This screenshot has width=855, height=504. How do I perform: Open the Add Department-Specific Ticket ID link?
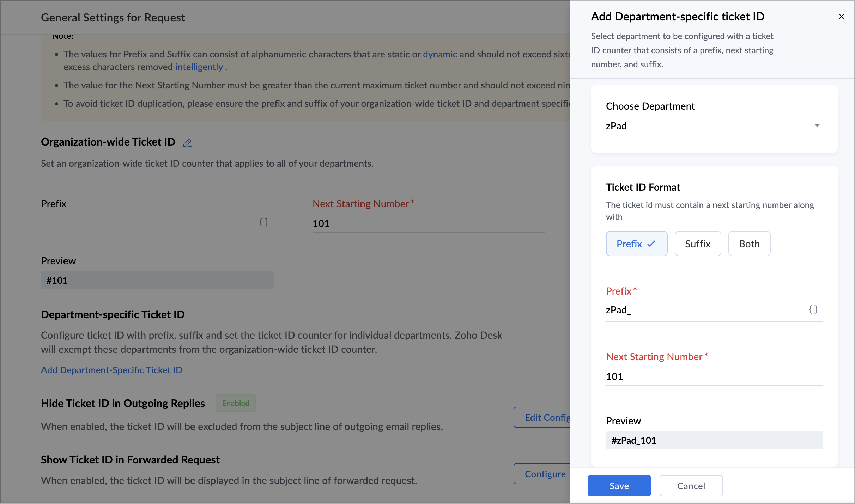pos(111,370)
